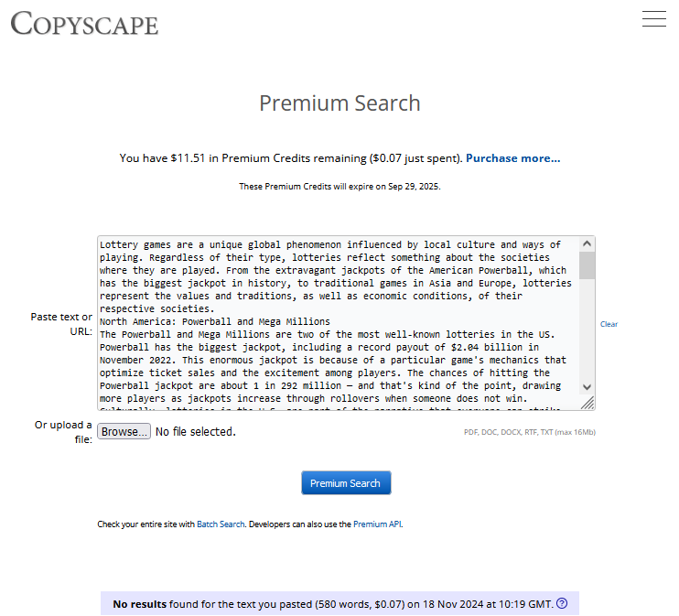Open the hamburger menu icon
This screenshot has height=616, width=679.
[654, 18]
